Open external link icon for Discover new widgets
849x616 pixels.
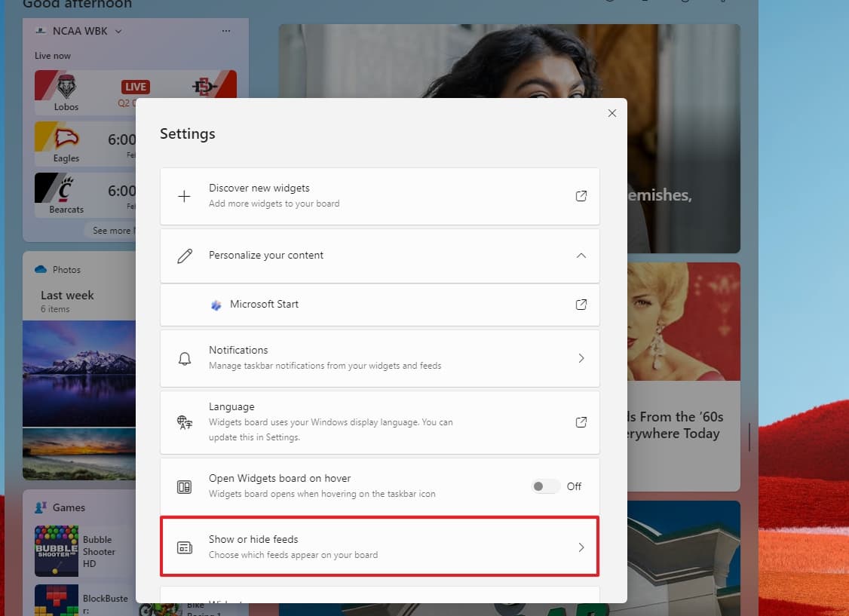pyautogui.click(x=581, y=196)
